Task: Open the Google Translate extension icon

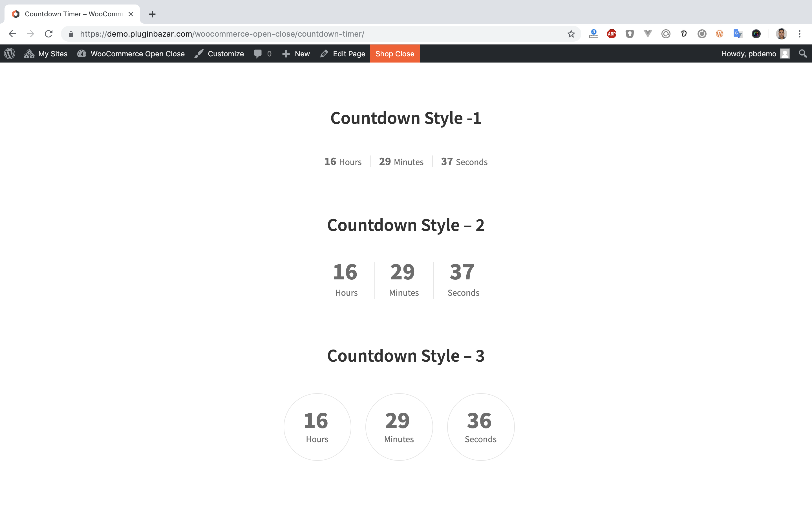Action: [x=738, y=34]
